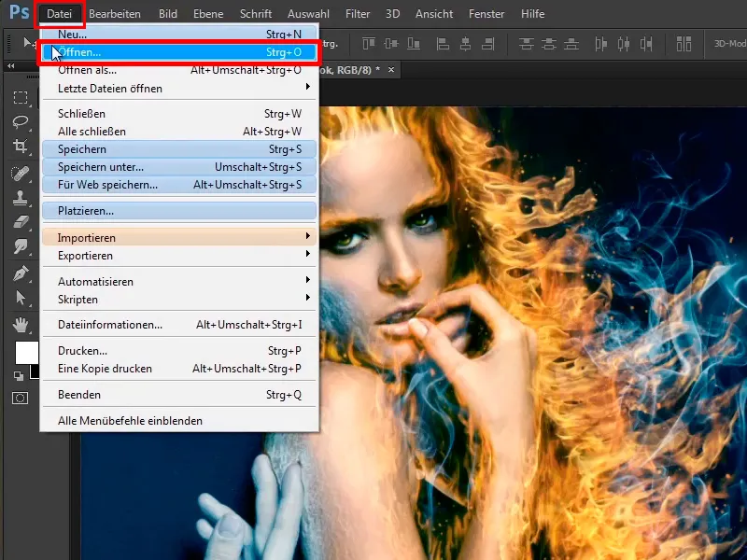Screen dimensions: 747x560
Task: Distribute vertical centers in options bar
Action: pyautogui.click(x=549, y=44)
